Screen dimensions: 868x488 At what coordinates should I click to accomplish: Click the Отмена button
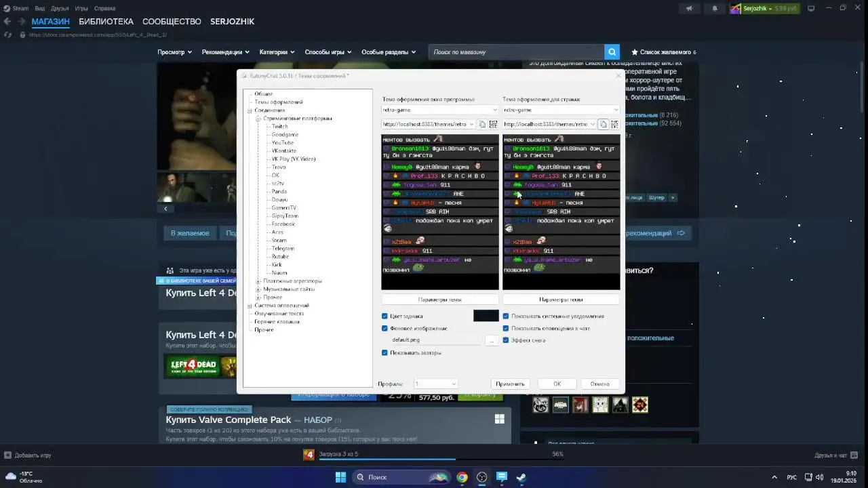[x=599, y=384]
